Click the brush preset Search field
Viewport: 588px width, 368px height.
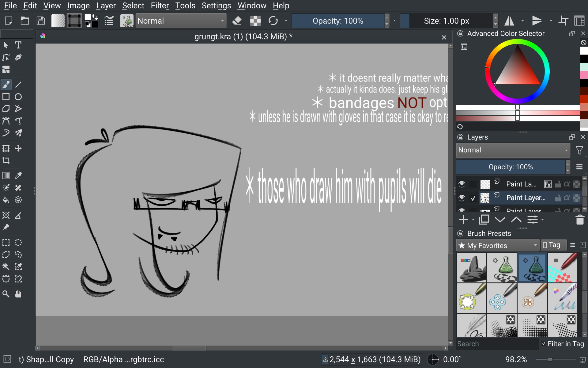pyautogui.click(x=497, y=344)
